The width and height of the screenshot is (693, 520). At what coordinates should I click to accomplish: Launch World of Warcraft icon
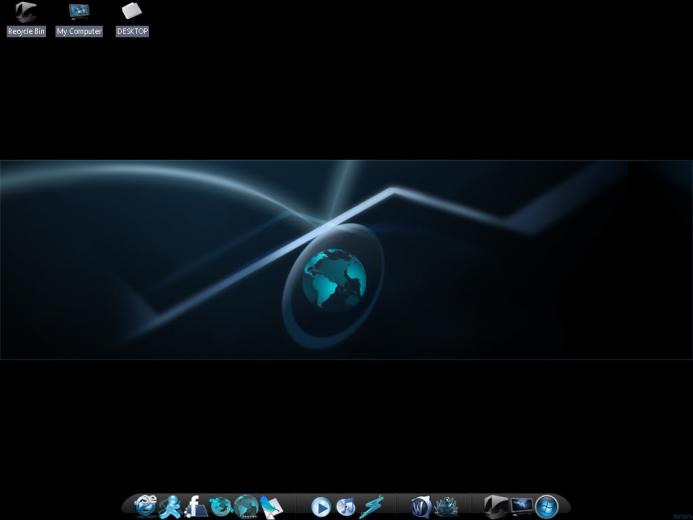[x=420, y=507]
